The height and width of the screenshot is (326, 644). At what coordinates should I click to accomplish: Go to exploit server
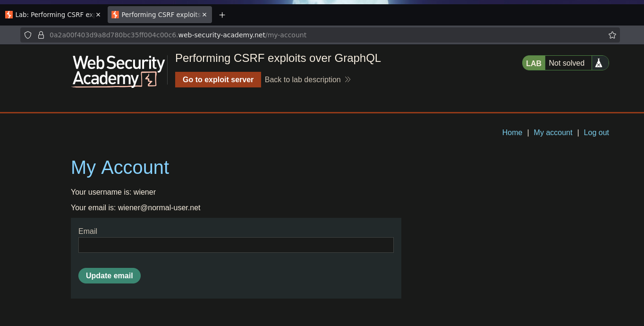(218, 79)
